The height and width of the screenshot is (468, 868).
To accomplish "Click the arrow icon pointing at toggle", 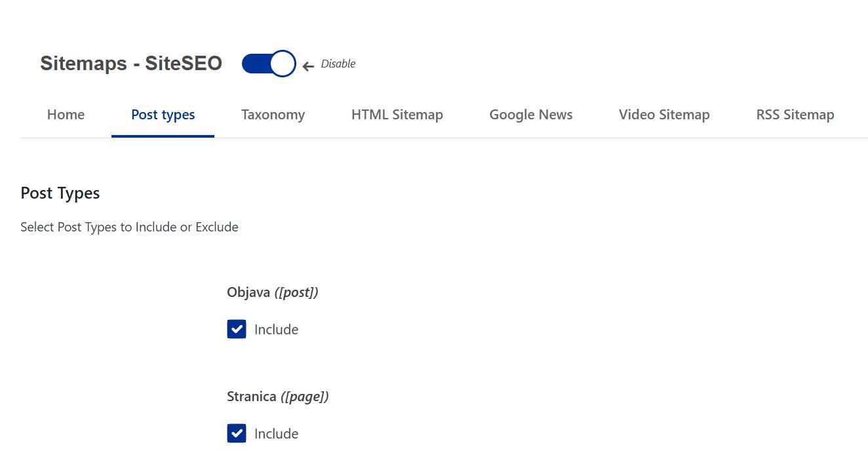I will coord(307,65).
